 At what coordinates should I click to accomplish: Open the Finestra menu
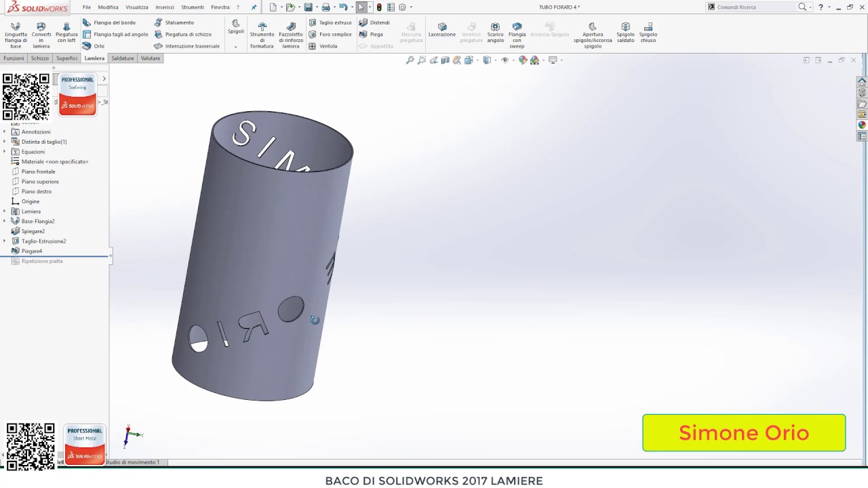[220, 7]
